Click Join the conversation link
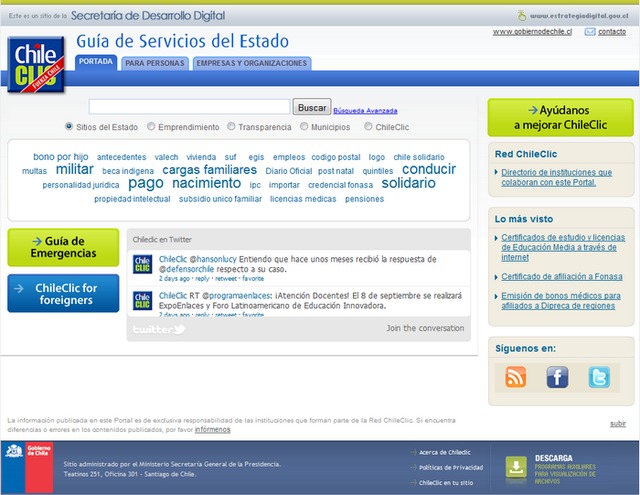640x495 pixels. coord(425,328)
